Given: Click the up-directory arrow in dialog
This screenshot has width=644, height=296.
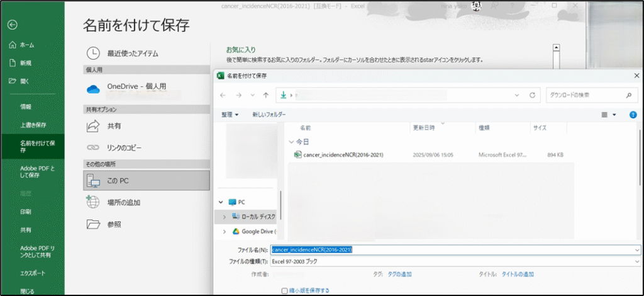Looking at the screenshot, I should [266, 95].
